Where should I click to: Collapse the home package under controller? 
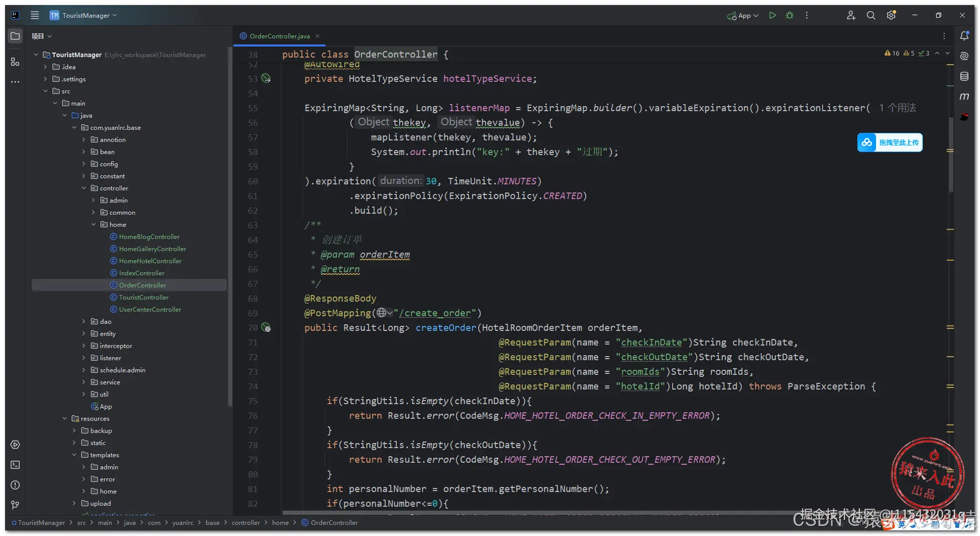tap(93, 224)
